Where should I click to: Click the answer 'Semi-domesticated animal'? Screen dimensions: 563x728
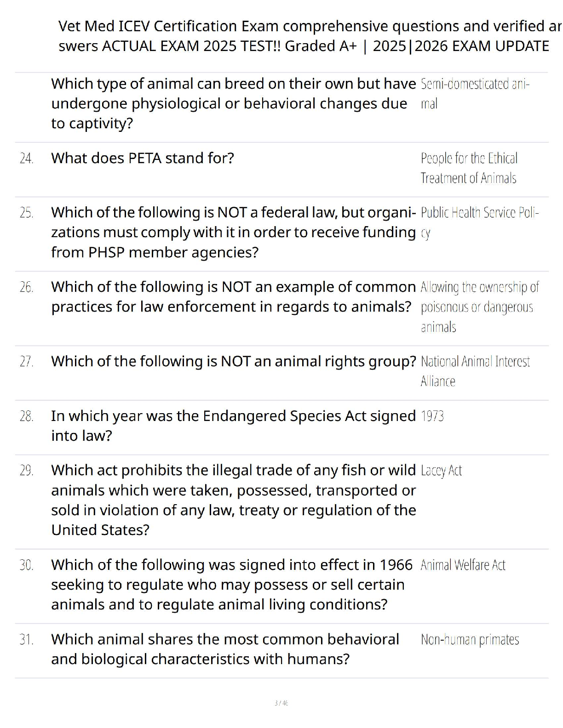(x=475, y=94)
